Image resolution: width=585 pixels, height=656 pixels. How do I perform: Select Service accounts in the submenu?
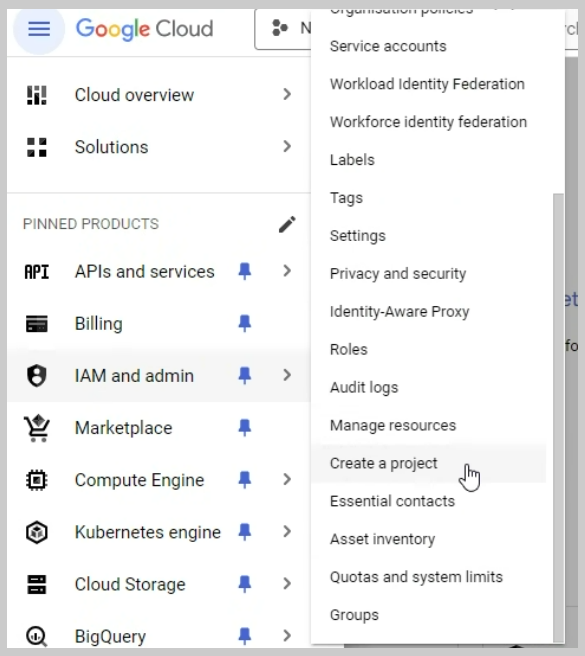[x=388, y=46]
